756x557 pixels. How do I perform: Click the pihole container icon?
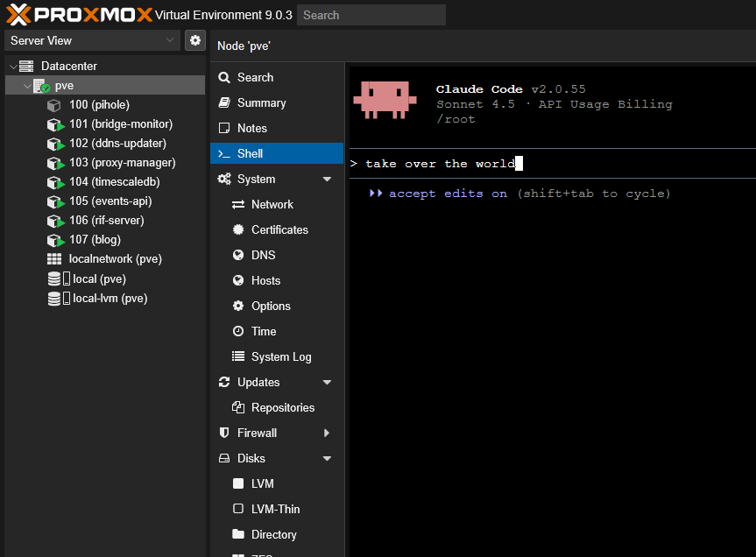click(x=55, y=105)
